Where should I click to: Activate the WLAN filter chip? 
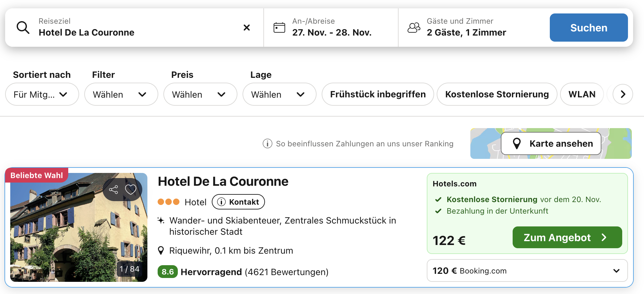[x=582, y=94]
